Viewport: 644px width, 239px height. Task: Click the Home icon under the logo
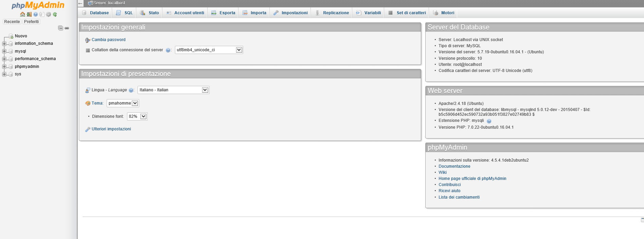point(22,14)
